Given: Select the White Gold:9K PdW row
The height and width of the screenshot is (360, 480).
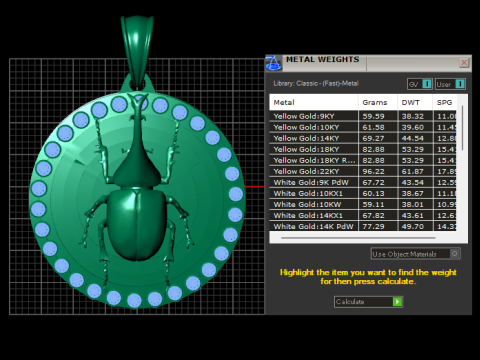Looking at the screenshot, I should click(363, 182).
